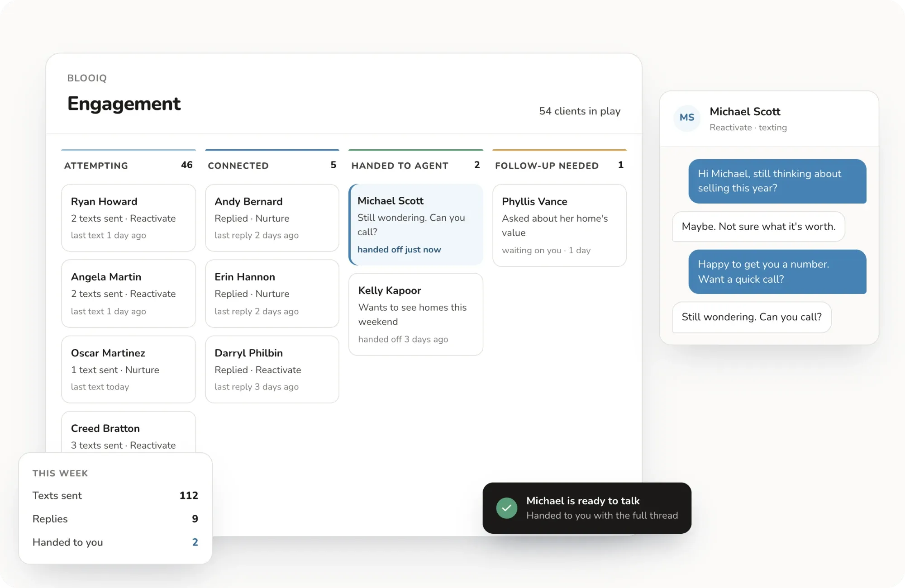Click the Replies row in This Week

[x=115, y=519]
